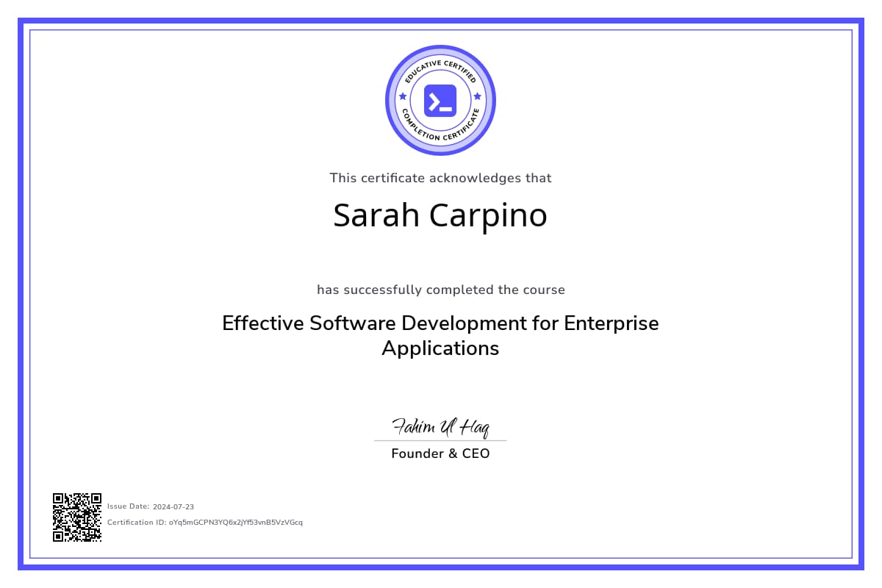
Task: Click the "Issue Date:" label
Action: click(x=129, y=506)
